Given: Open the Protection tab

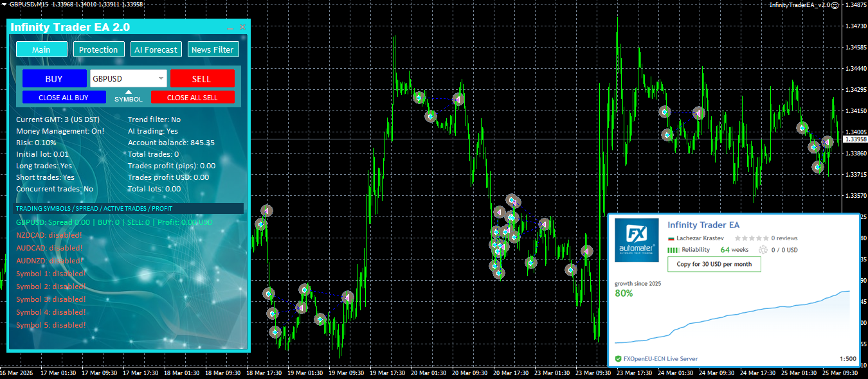Looking at the screenshot, I should (x=98, y=49).
